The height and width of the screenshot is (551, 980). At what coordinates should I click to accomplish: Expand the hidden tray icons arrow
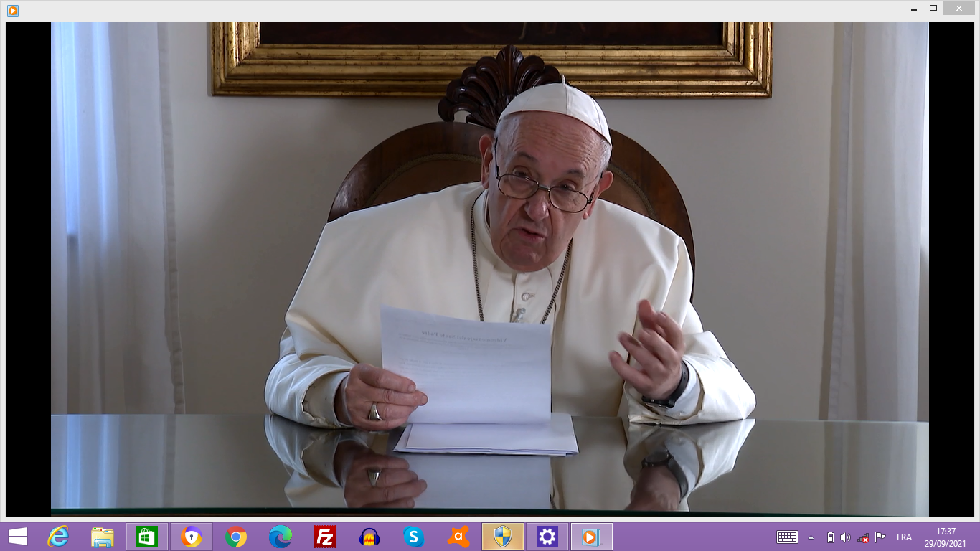click(811, 537)
